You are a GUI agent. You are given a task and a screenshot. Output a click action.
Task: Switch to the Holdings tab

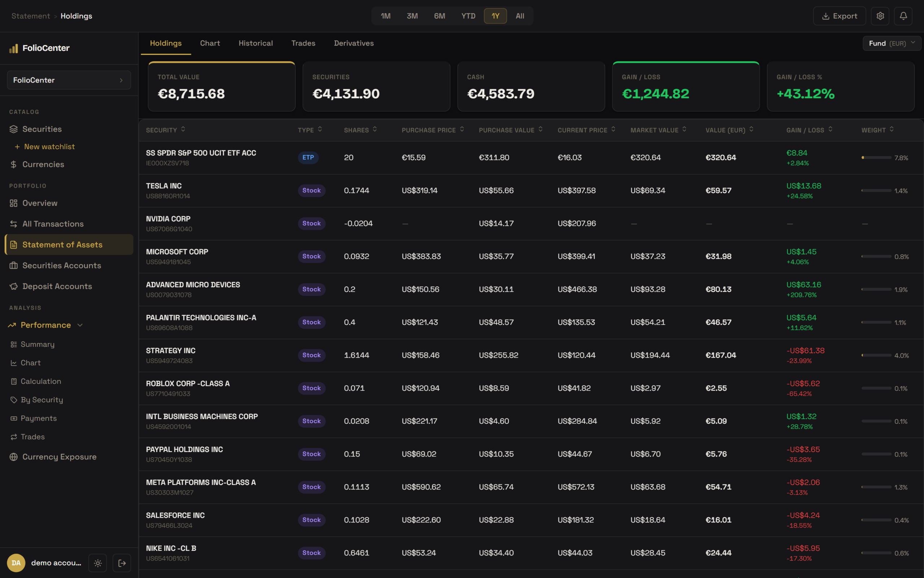pos(166,43)
